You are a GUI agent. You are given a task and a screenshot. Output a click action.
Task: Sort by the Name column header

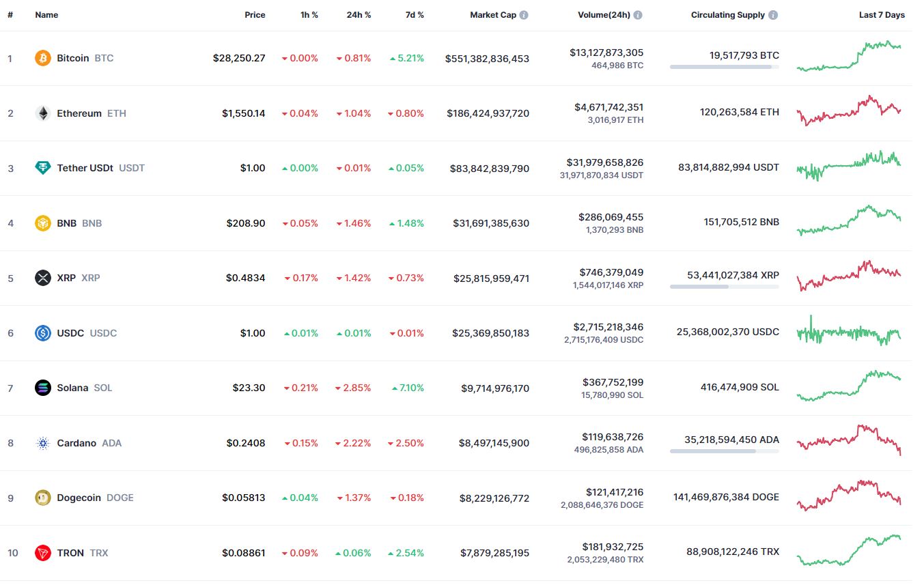[x=46, y=15]
